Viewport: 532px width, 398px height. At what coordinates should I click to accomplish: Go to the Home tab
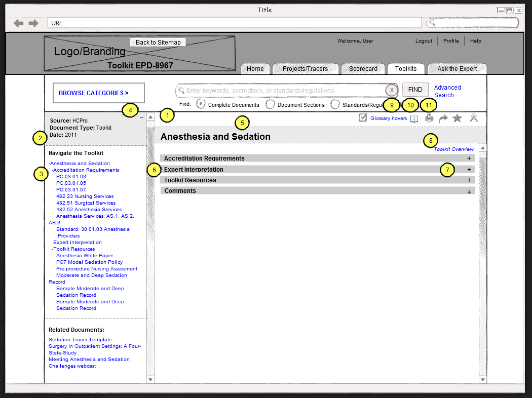tap(255, 69)
